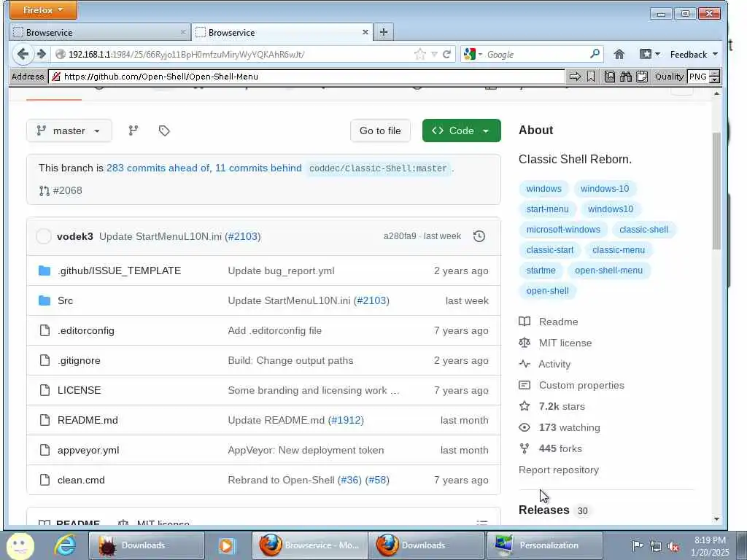Click the windows-10 topic tag
The image size is (747, 560).
pos(605,189)
